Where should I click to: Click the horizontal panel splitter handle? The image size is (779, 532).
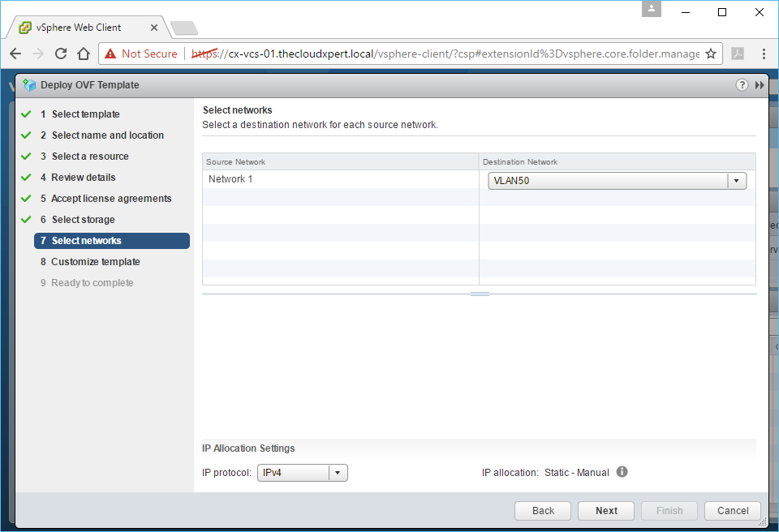click(x=480, y=294)
